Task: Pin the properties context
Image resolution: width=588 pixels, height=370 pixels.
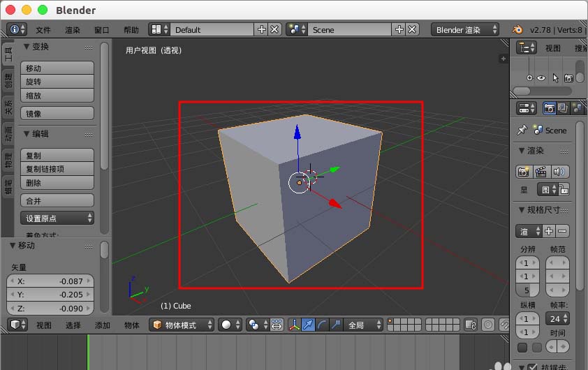Action: coord(522,130)
